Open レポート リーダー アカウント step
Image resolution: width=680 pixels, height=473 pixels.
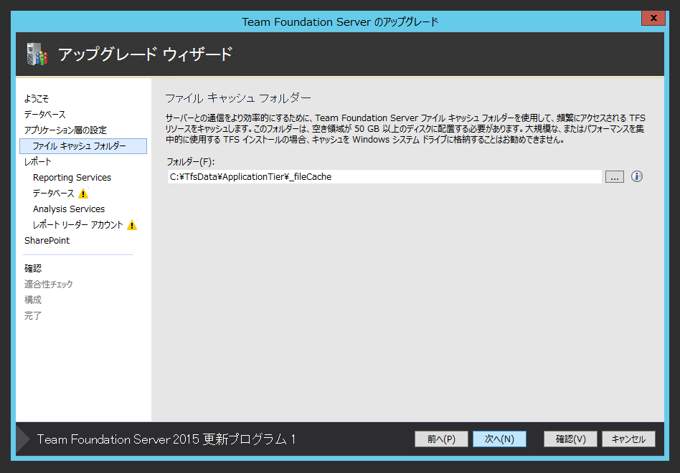[x=78, y=225]
